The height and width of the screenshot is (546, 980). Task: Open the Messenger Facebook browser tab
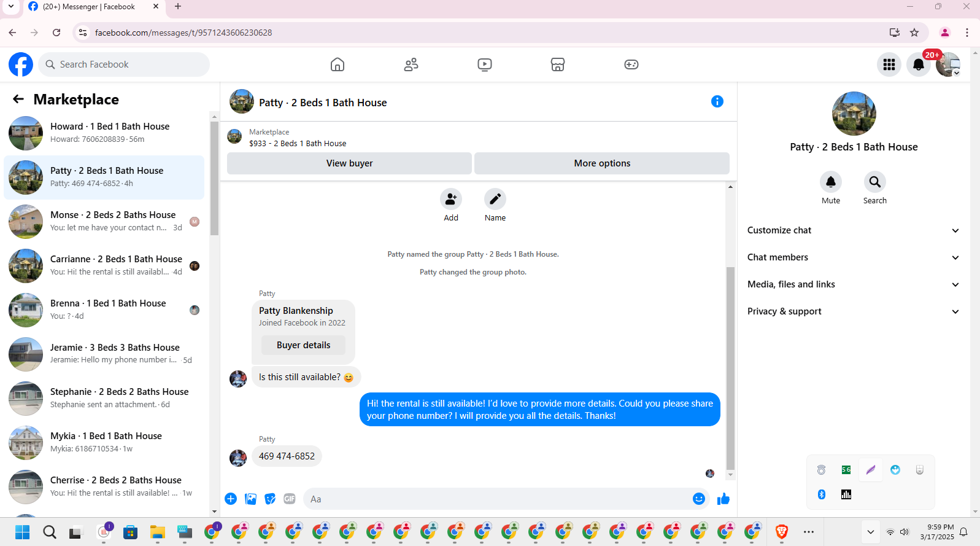click(x=93, y=7)
